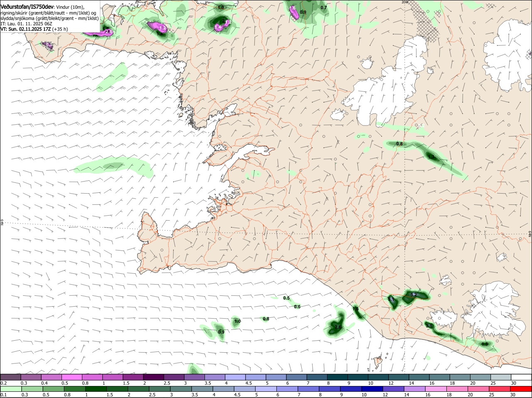The height and width of the screenshot is (398, 532).
Task: Pick the lower legend swatch between 16 and 18
Action: click(x=435, y=388)
